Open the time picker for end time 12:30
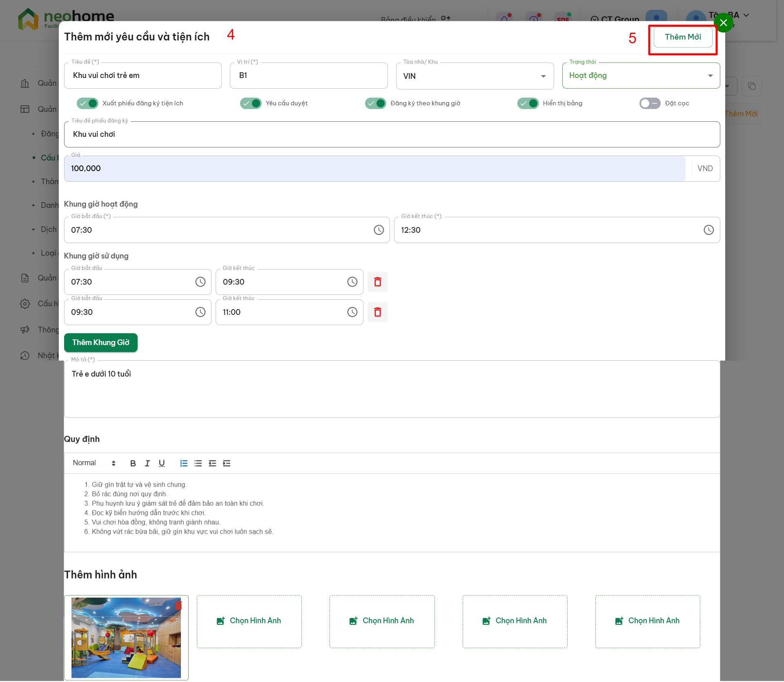This screenshot has width=784, height=682. point(708,230)
